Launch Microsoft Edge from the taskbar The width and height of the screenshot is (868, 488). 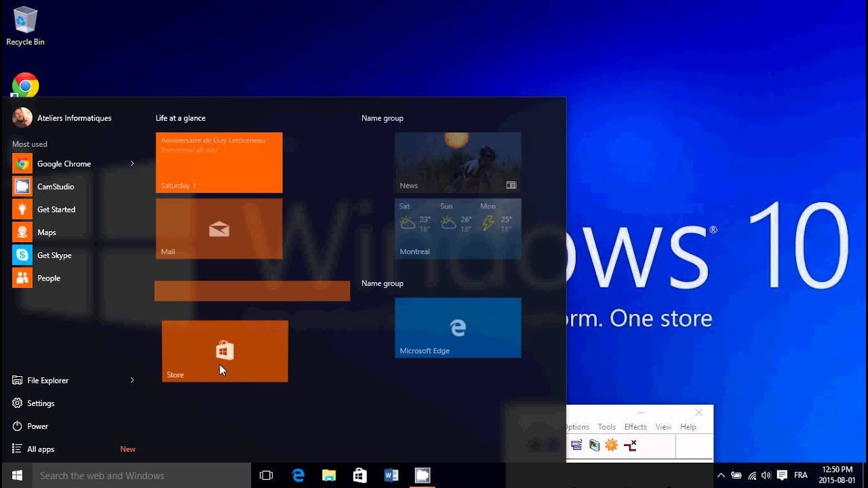tap(298, 476)
